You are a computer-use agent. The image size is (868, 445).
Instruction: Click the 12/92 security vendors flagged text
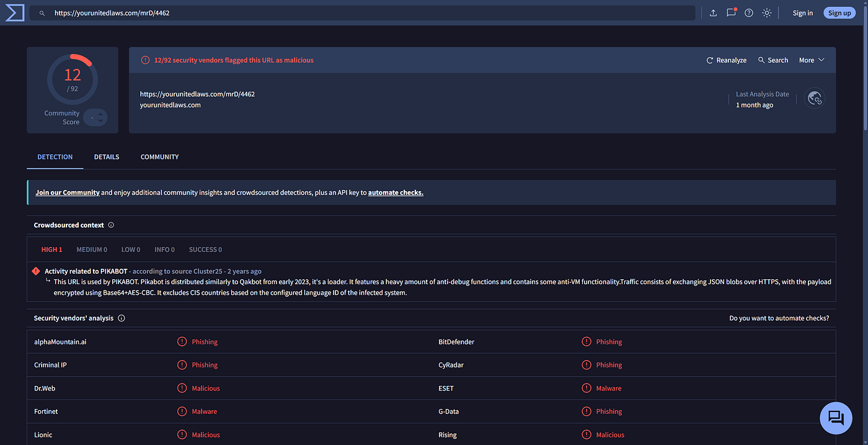[x=234, y=60]
